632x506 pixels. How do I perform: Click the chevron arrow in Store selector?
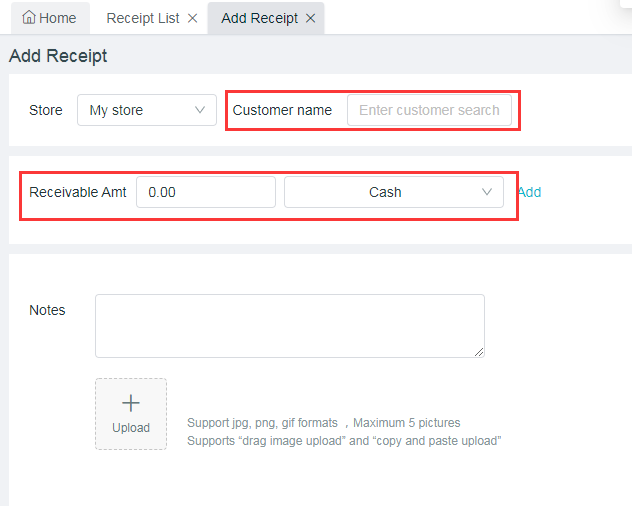pos(200,110)
